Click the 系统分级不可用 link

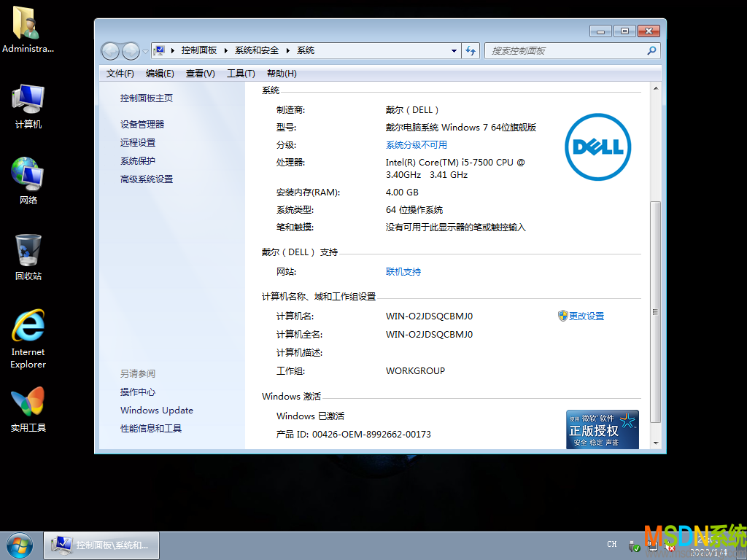(417, 145)
